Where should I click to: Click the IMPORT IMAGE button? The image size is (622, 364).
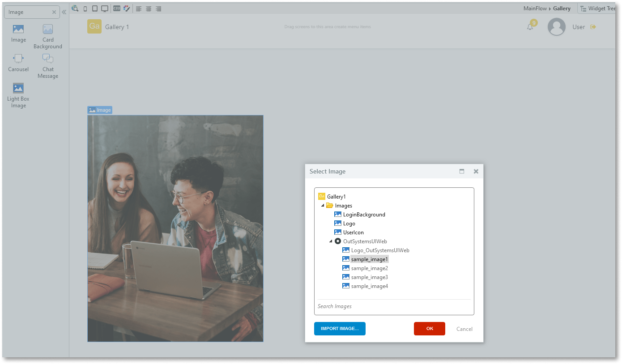[x=340, y=329]
